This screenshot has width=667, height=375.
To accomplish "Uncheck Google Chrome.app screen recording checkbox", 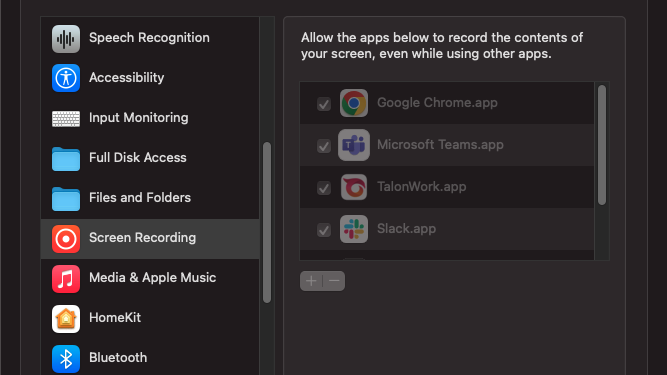I will click(x=324, y=104).
